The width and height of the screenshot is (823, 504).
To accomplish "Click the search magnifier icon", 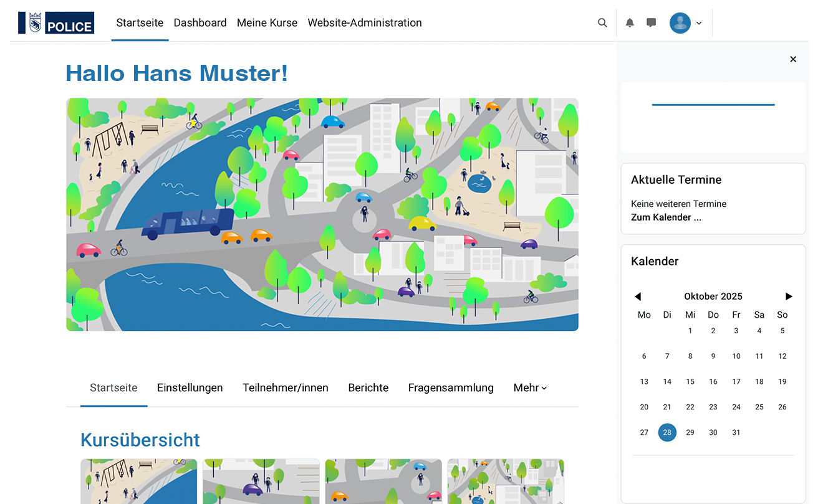I will coord(602,23).
